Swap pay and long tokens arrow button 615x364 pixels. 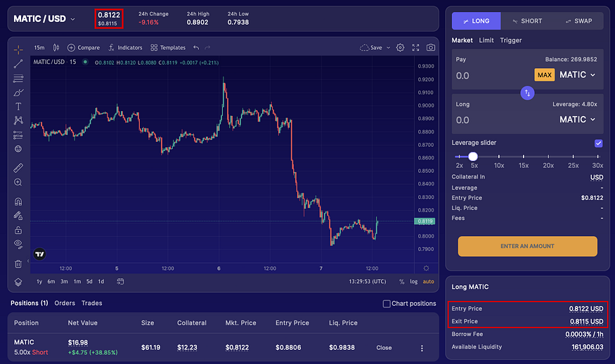click(527, 93)
